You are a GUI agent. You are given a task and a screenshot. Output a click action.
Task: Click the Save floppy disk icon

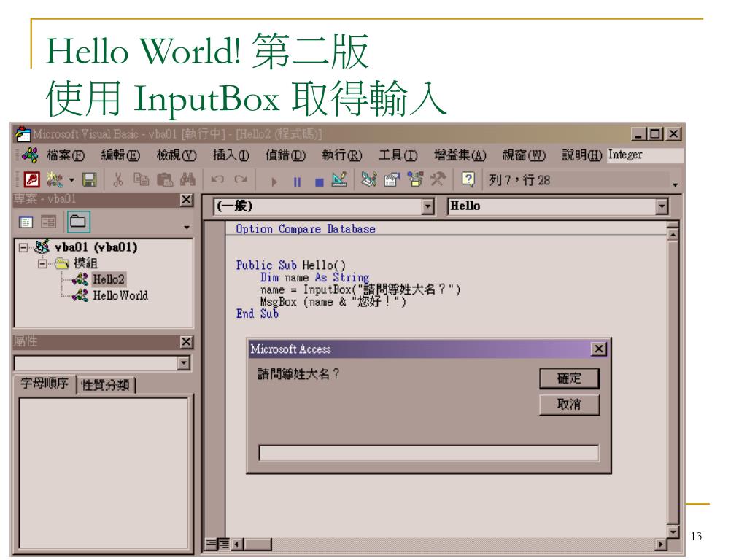[89, 180]
